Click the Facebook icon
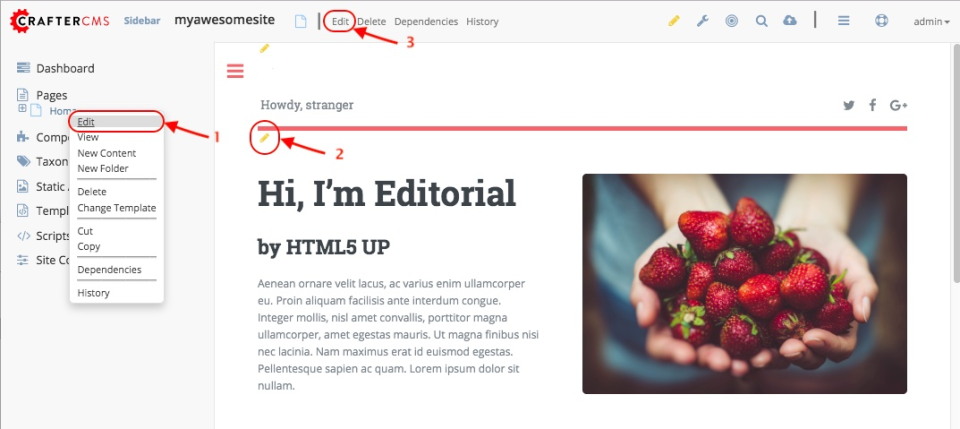This screenshot has width=960, height=429. [873, 105]
